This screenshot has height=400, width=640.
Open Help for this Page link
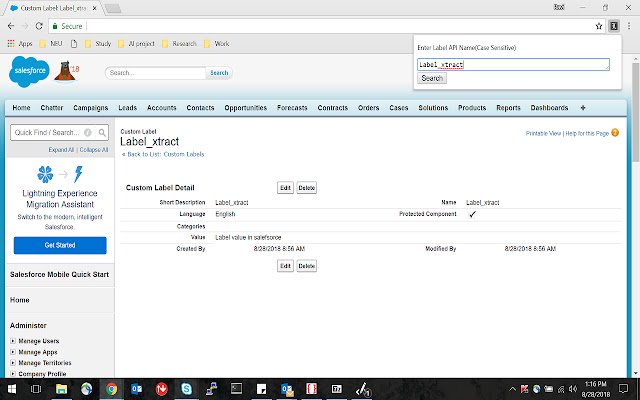pyautogui.click(x=587, y=133)
